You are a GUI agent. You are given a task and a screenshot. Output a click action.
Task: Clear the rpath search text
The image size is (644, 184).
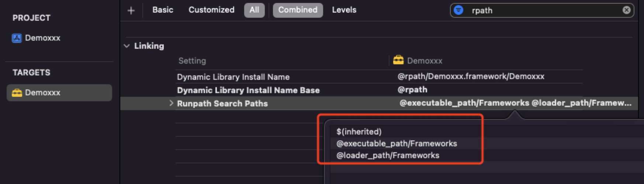click(x=626, y=10)
